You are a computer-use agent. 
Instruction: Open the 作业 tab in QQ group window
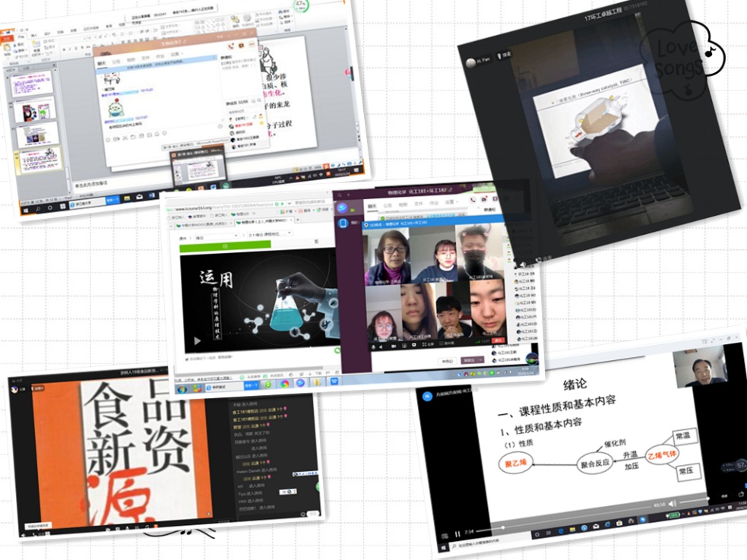coord(434,204)
